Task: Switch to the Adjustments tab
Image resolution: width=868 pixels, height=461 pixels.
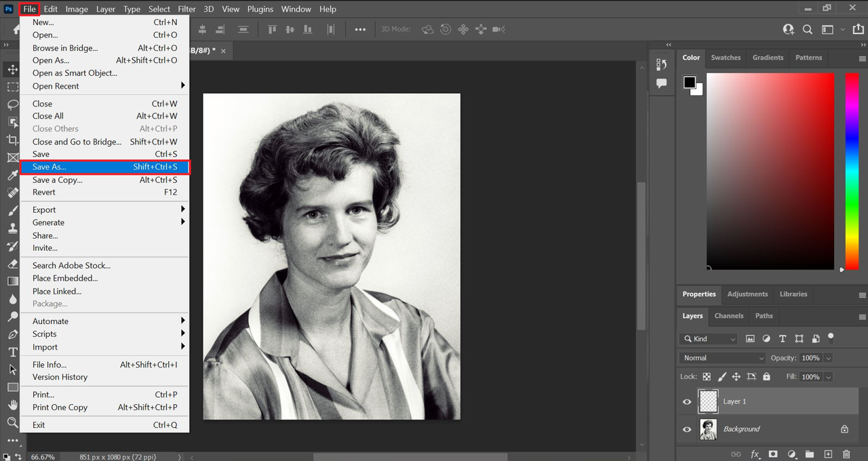Action: coord(747,294)
